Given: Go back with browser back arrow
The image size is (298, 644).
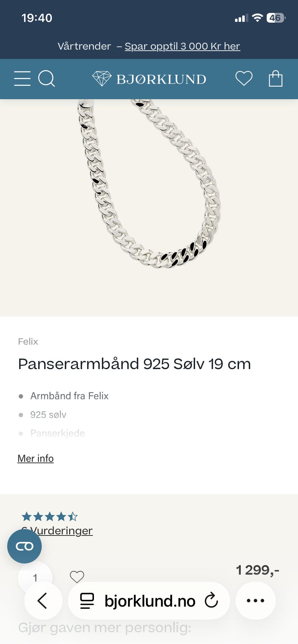Looking at the screenshot, I should (x=43, y=601).
